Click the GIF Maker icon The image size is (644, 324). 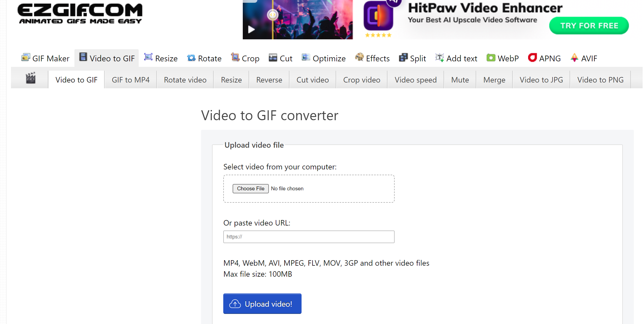click(x=26, y=57)
